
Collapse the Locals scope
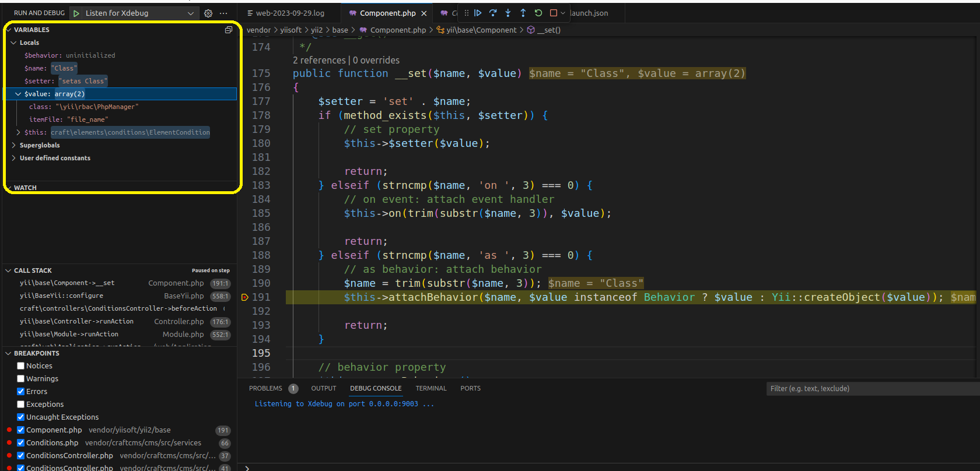(x=13, y=43)
